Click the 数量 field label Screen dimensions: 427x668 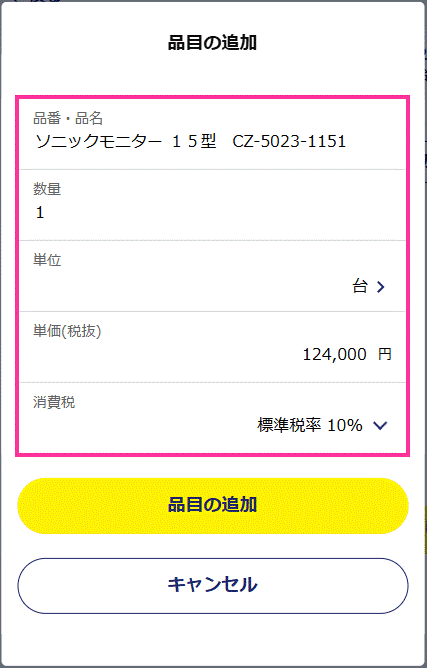(47, 189)
